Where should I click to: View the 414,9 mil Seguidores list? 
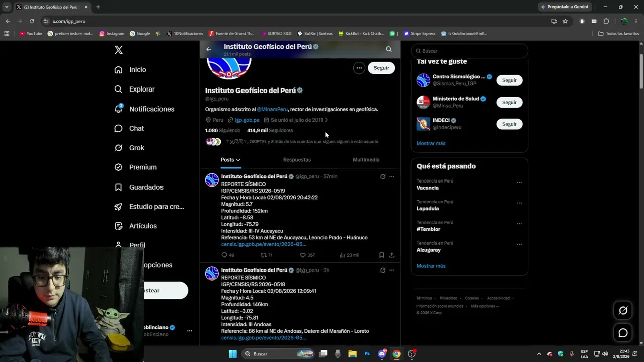click(x=270, y=131)
